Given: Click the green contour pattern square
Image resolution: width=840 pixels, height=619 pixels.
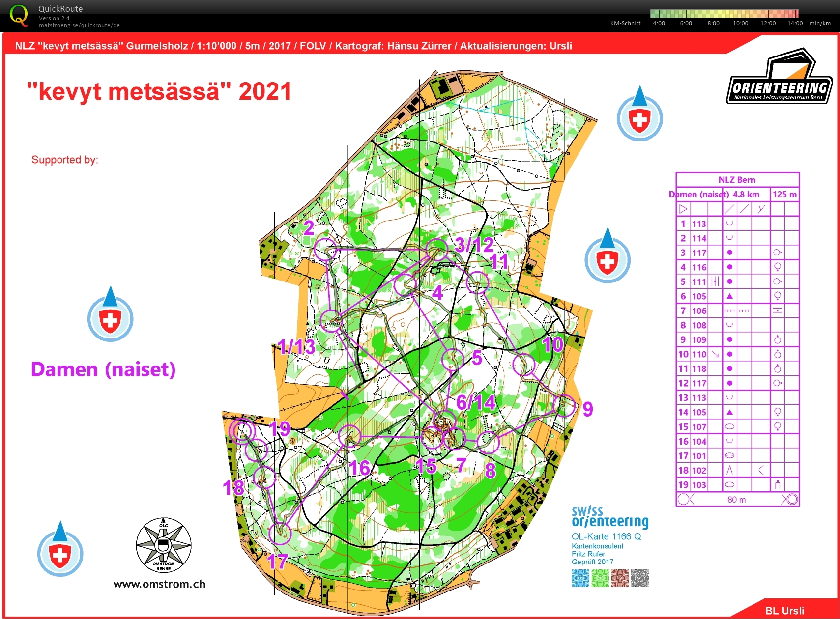Looking at the screenshot, I should pos(600,578).
